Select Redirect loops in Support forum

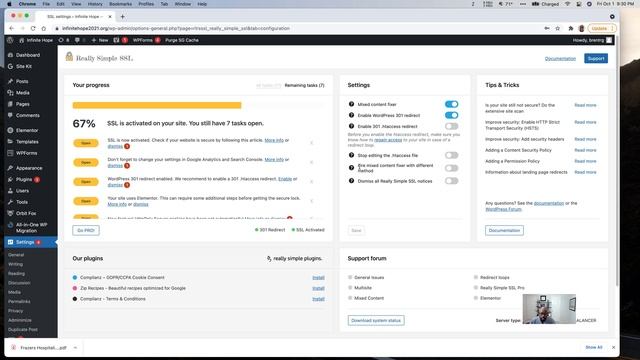[x=495, y=277]
